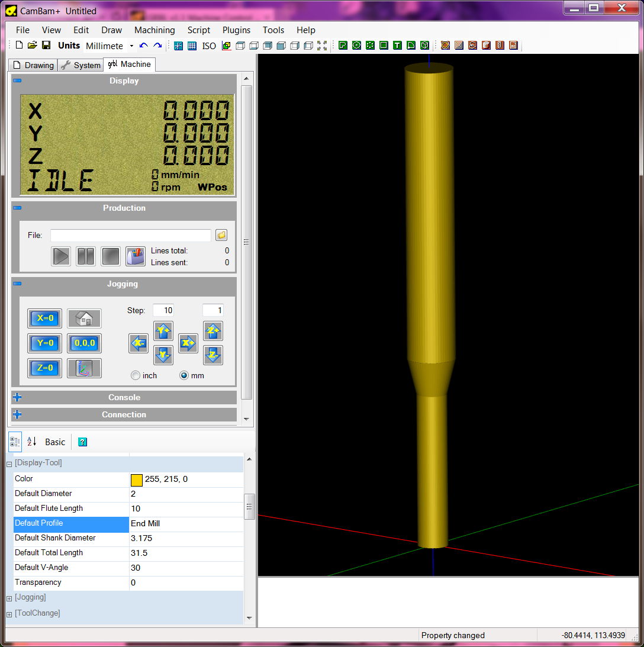Jog the X axis positive (X+ arrow)
Screen dimensions: 644x647
click(188, 343)
